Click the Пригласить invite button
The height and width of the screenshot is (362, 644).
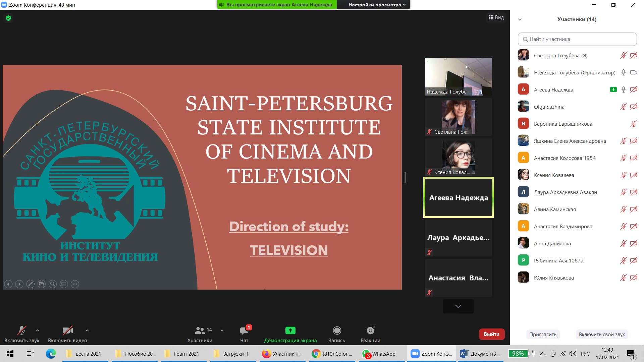pyautogui.click(x=543, y=335)
